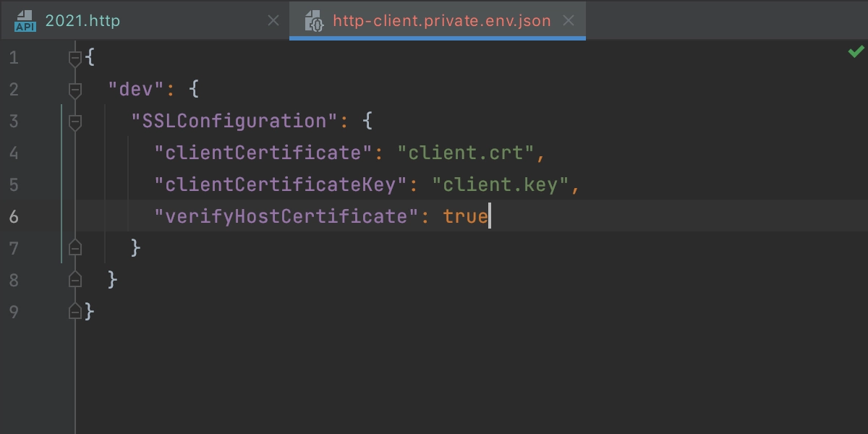Click line number 7 in the gutter
Viewport: 868px width, 434px height.
point(14,249)
